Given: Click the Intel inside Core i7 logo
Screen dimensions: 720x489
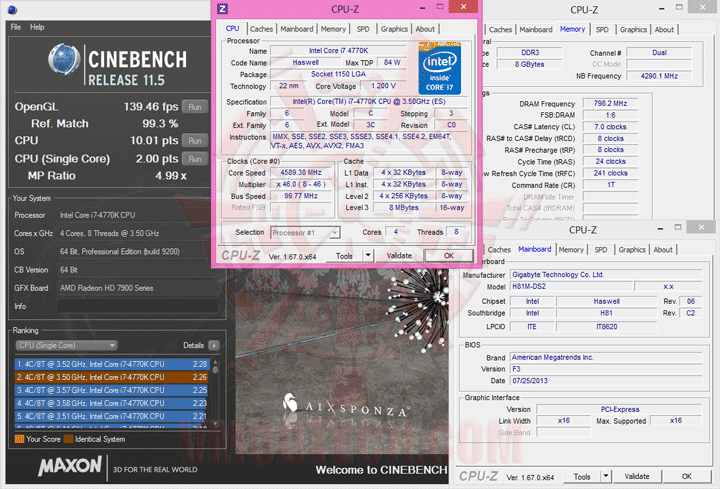Looking at the screenshot, I should point(439,68).
